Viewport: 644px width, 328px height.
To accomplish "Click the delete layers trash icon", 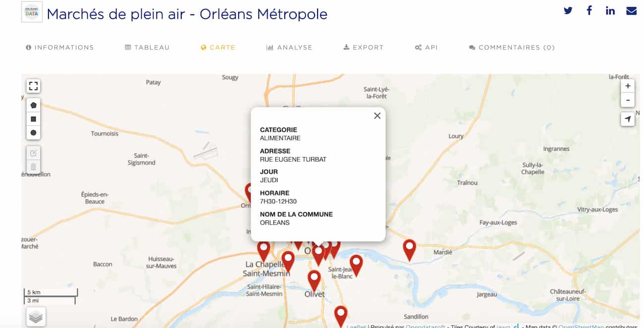I will 33,167.
